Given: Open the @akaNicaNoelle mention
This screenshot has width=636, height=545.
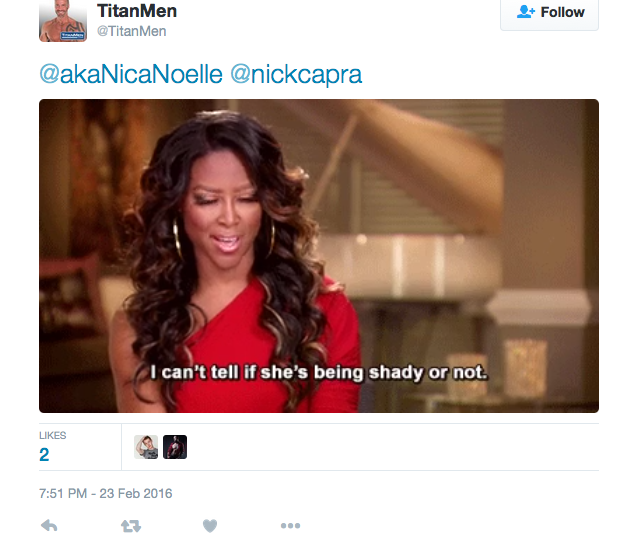Looking at the screenshot, I should pos(131,75).
